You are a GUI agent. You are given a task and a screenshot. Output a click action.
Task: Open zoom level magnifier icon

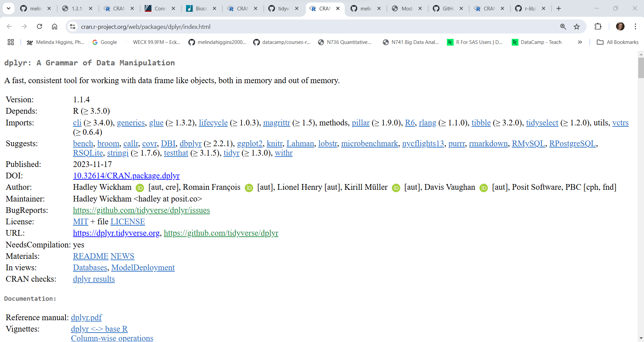[563, 26]
